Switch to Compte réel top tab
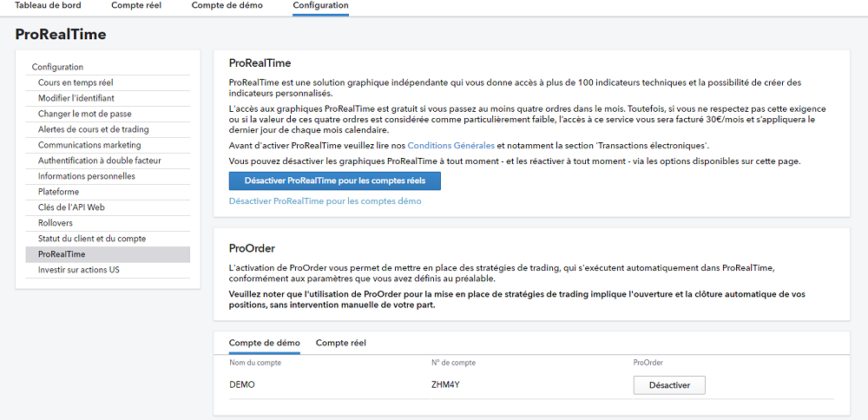Viewport: 868px width, 420px height. coord(136,6)
